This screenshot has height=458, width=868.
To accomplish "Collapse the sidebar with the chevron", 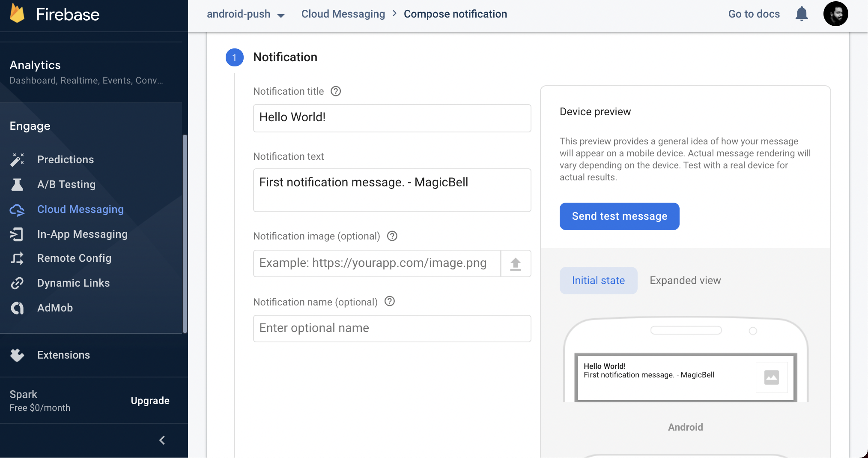I will click(x=162, y=440).
